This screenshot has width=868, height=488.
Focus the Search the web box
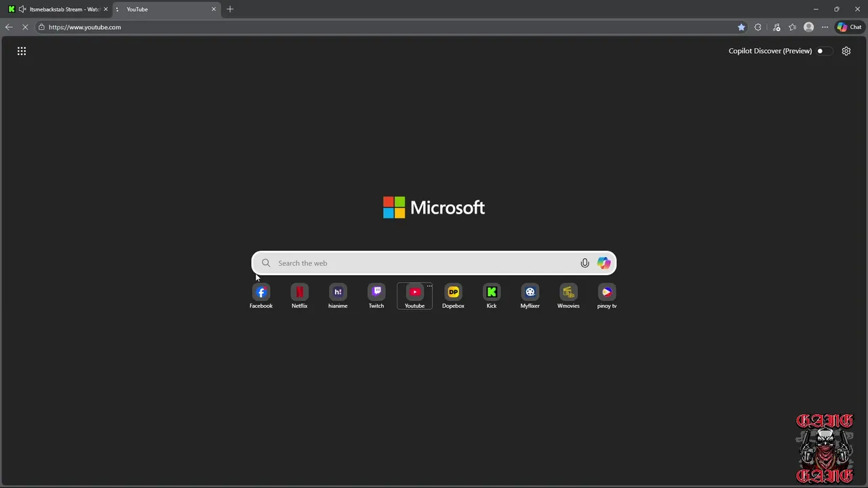click(x=434, y=263)
